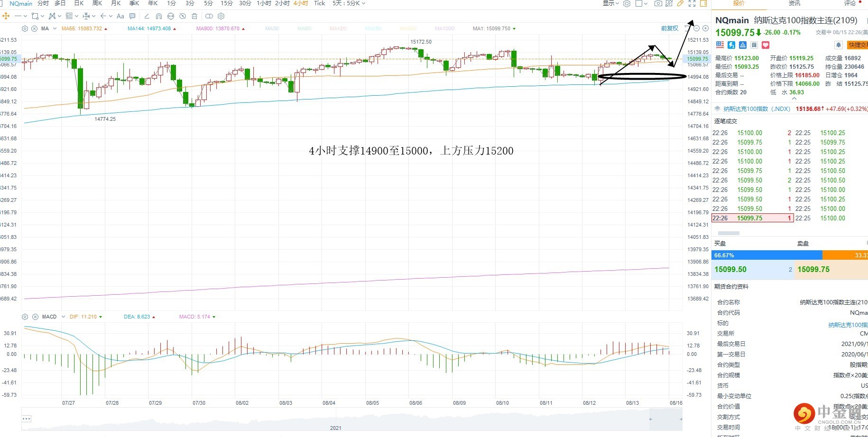868x437 pixels.
Task: Click the trade list horizontal scrollbar
Action: [x=729, y=233]
